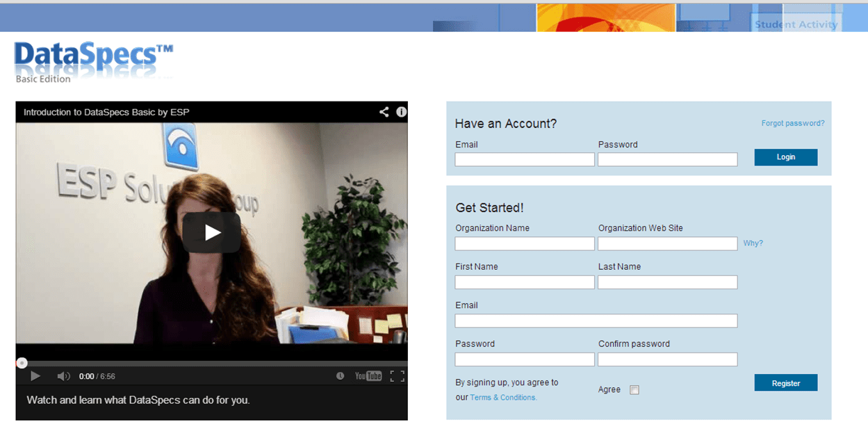Tick the Agree checkbox
This screenshot has height=427, width=868.
click(634, 390)
